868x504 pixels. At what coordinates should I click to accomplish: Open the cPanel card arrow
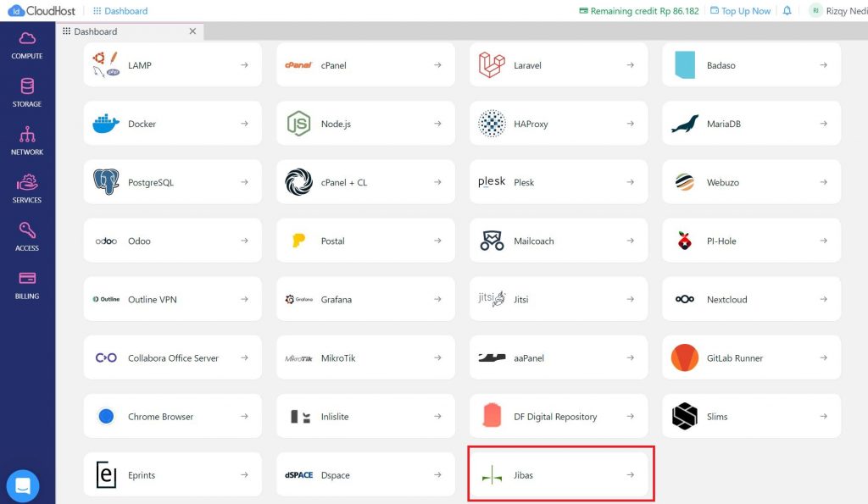tap(438, 64)
